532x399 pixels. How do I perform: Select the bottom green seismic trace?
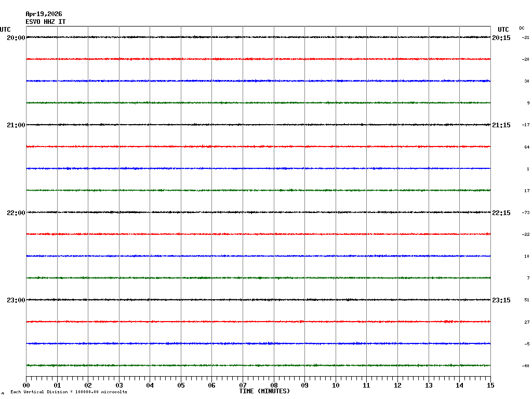click(x=258, y=365)
